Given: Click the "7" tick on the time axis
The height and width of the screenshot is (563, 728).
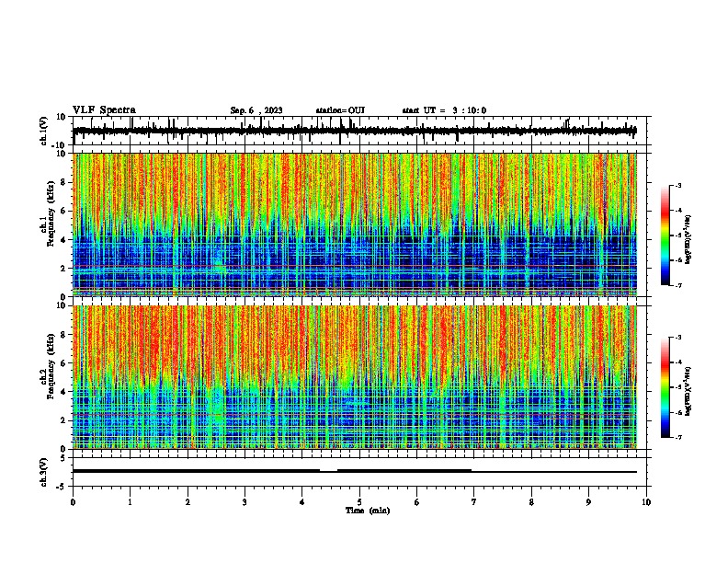Looking at the screenshot, I should (x=474, y=502).
